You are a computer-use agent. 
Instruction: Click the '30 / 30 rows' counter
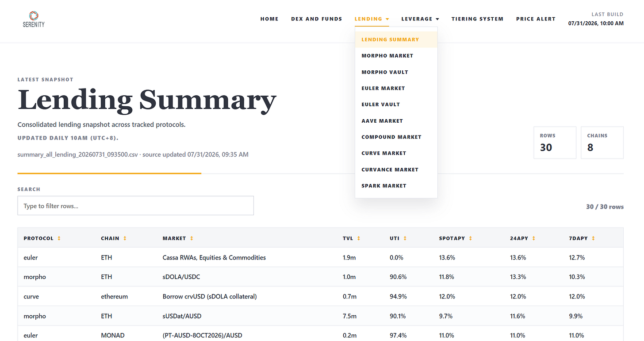pyautogui.click(x=605, y=207)
